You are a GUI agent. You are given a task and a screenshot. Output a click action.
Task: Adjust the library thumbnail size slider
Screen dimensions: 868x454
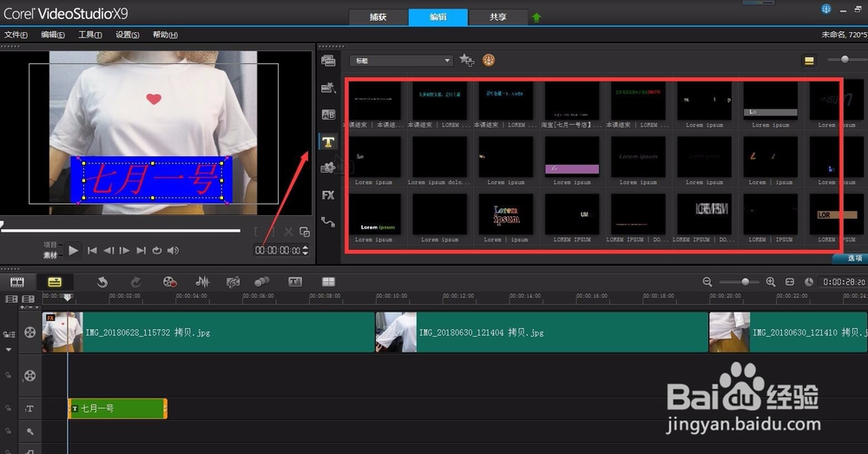tap(845, 59)
